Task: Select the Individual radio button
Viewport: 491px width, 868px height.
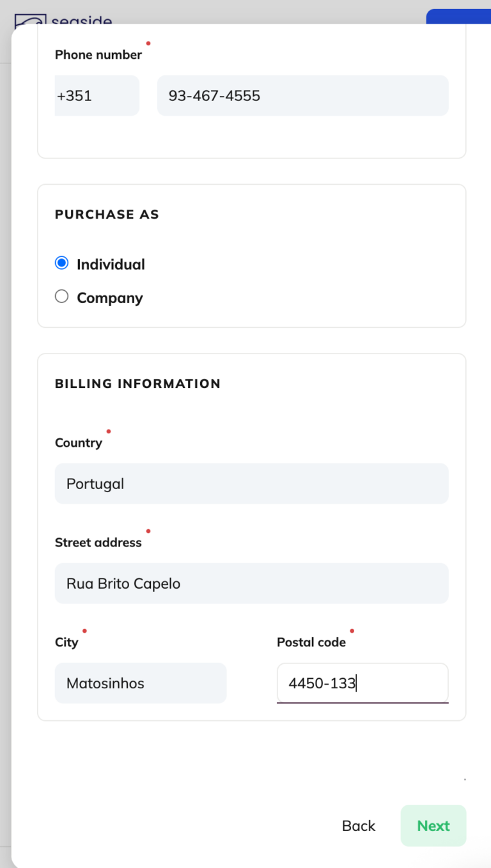Action: click(x=61, y=263)
